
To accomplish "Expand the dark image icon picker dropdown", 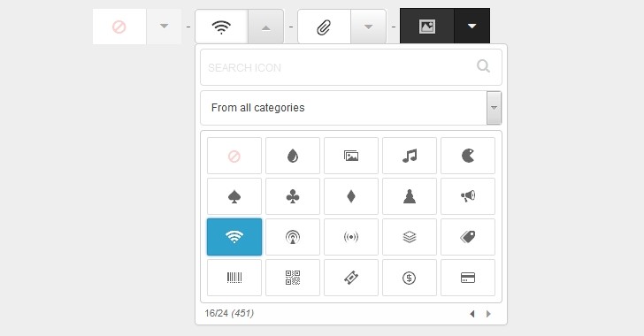I will [471, 26].
